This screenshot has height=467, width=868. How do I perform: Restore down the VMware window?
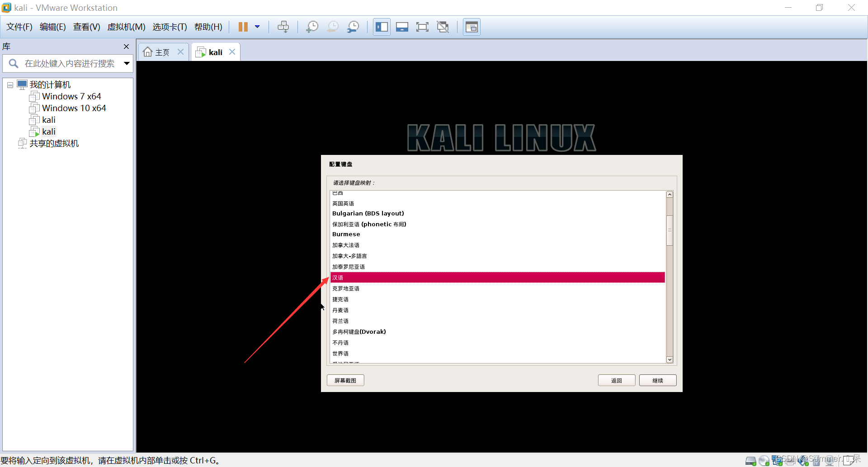pos(819,8)
